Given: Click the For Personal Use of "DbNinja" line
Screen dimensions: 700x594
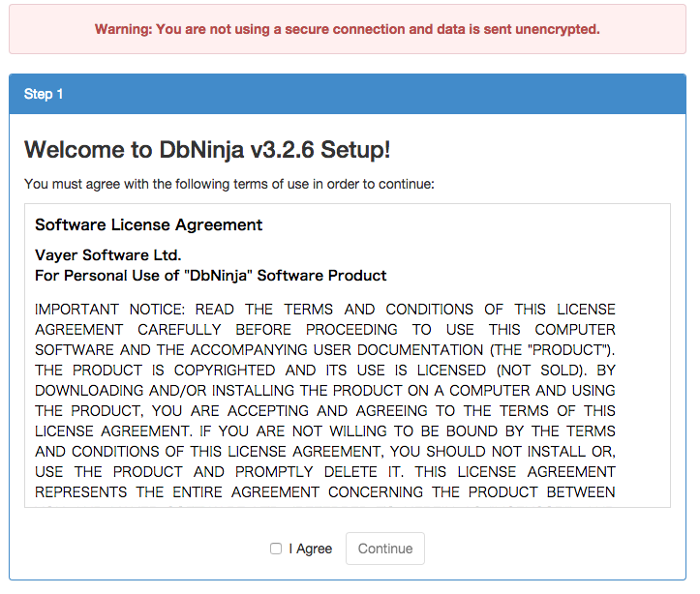Looking at the screenshot, I should (x=210, y=276).
